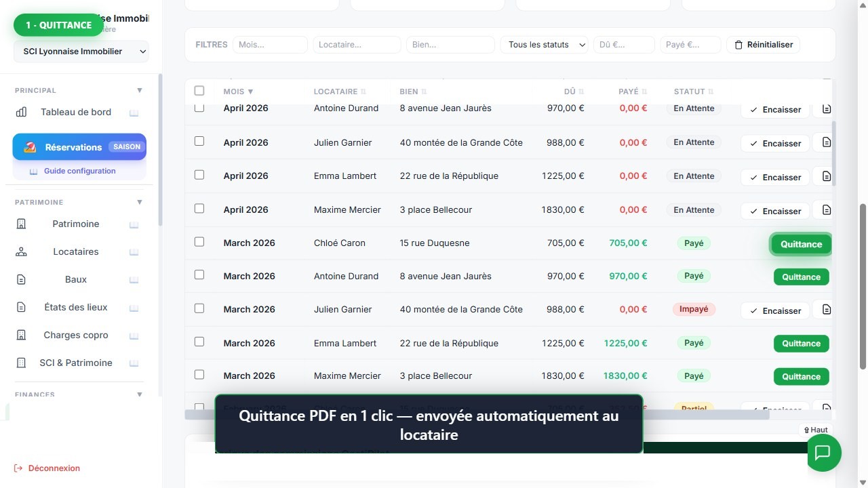
Task: Sort by the LOCATAIRE column header
Action: (x=340, y=91)
